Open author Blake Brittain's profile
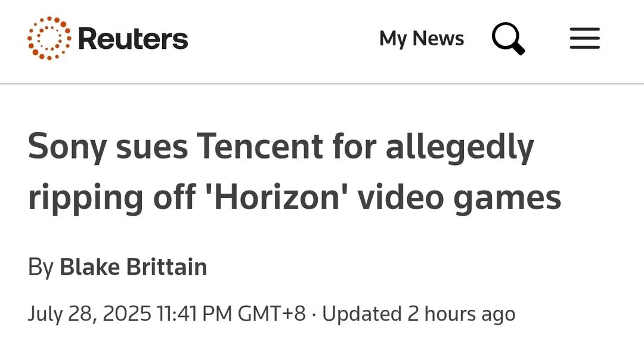This screenshot has height=342, width=644. point(133,267)
